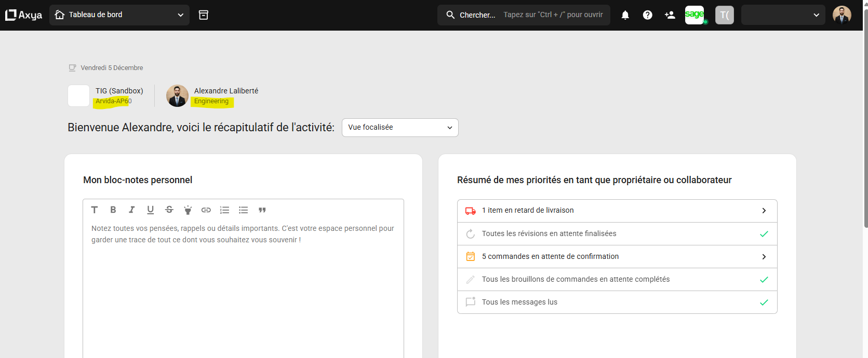
Task: Toggle italic formatting in notes
Action: point(131,210)
